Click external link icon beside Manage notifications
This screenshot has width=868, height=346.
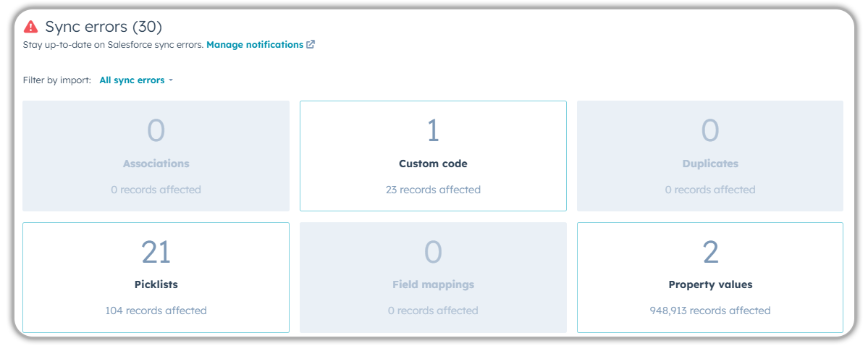[x=311, y=45]
